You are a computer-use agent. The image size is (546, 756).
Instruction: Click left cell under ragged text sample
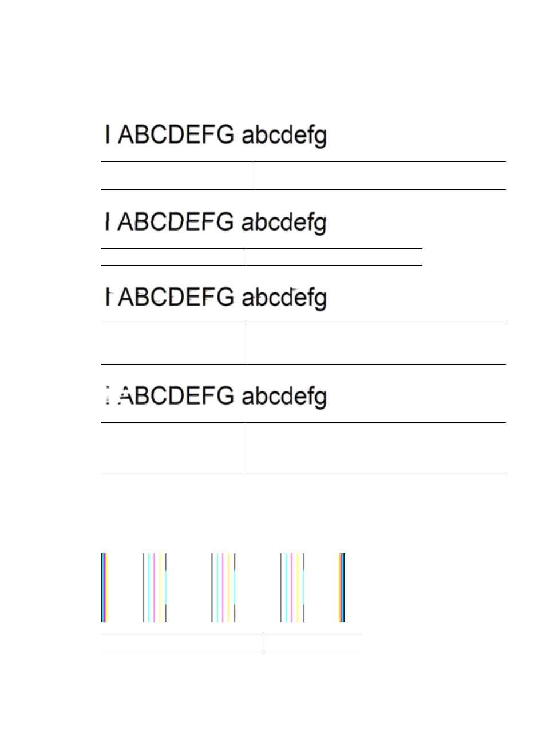tap(173, 448)
